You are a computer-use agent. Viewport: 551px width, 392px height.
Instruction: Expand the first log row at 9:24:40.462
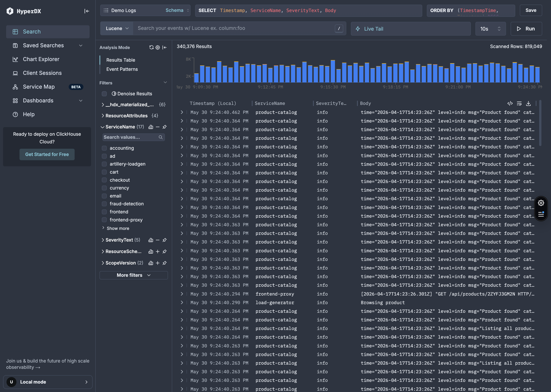coord(182,112)
